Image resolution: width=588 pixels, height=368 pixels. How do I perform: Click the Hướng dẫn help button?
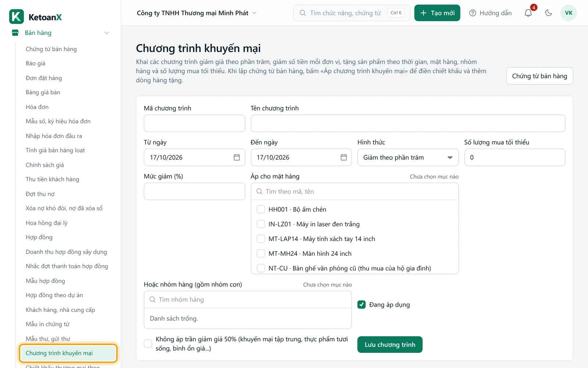(490, 13)
